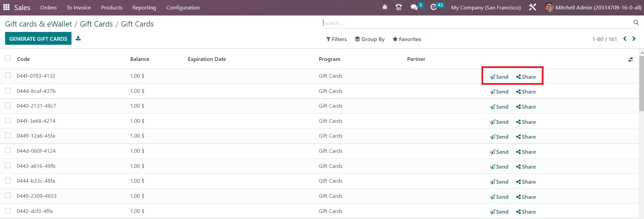This screenshot has height=219, width=644.
Task: Open optional columns settings icon
Action: point(631,60)
